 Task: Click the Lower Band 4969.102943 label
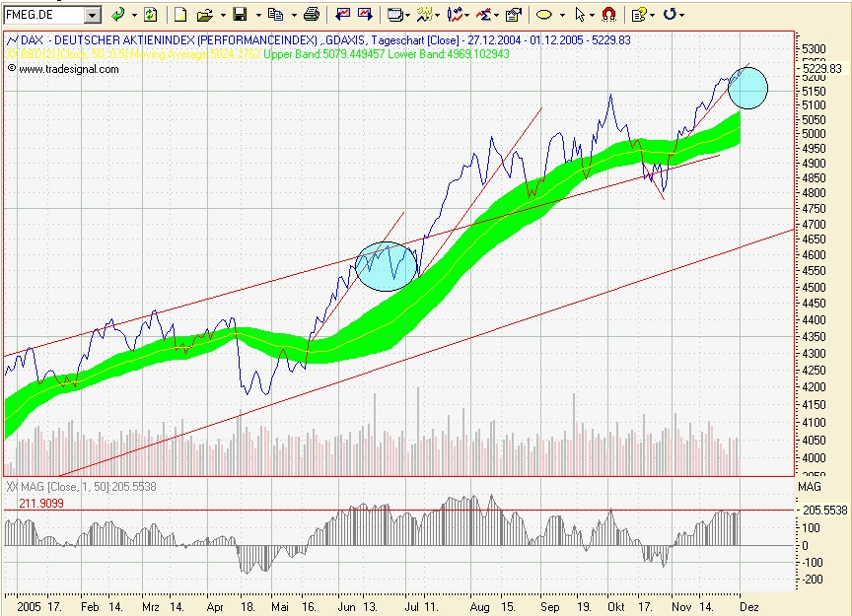pyautogui.click(x=449, y=54)
